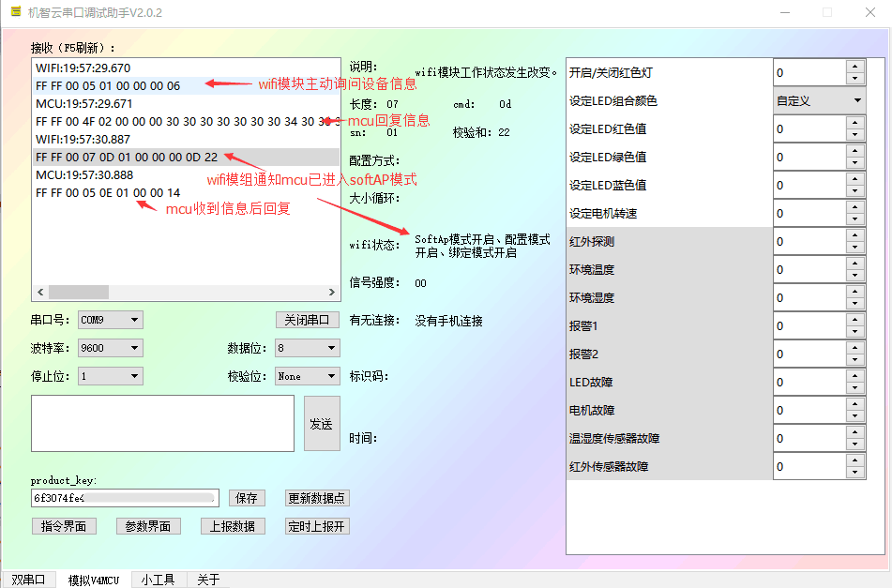Click the 保存 button to save product_key
This screenshot has height=588, width=892.
pos(247,497)
